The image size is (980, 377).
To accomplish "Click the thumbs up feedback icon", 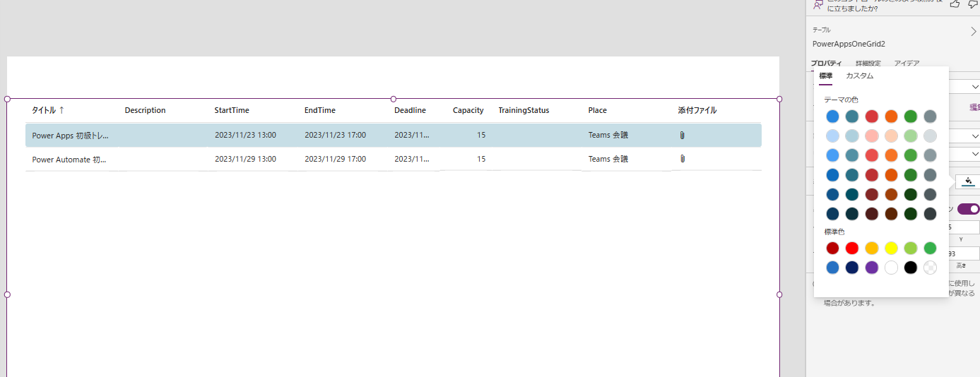I will [x=955, y=4].
